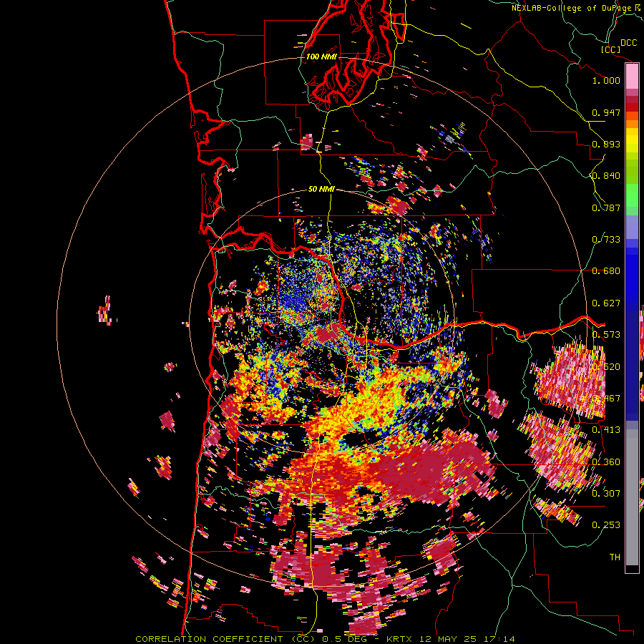
Task: Click the 100 NMI range ring label
Action: tap(321, 57)
